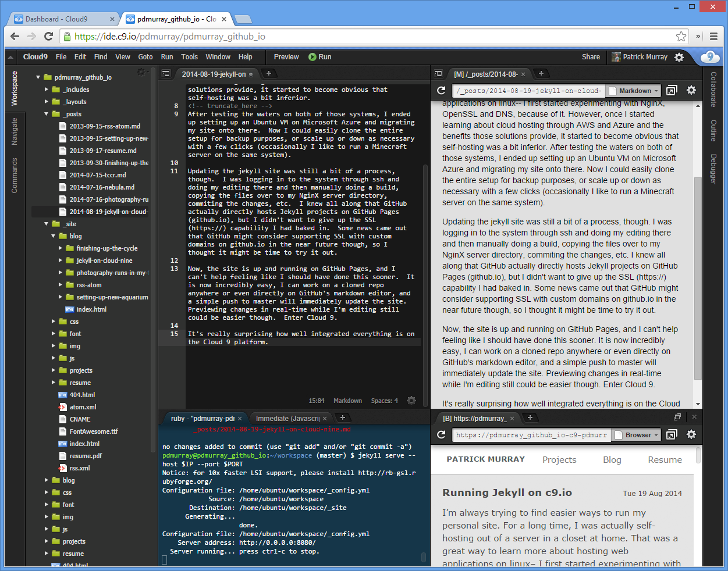
Task: Click the Preview button
Action: click(x=286, y=57)
